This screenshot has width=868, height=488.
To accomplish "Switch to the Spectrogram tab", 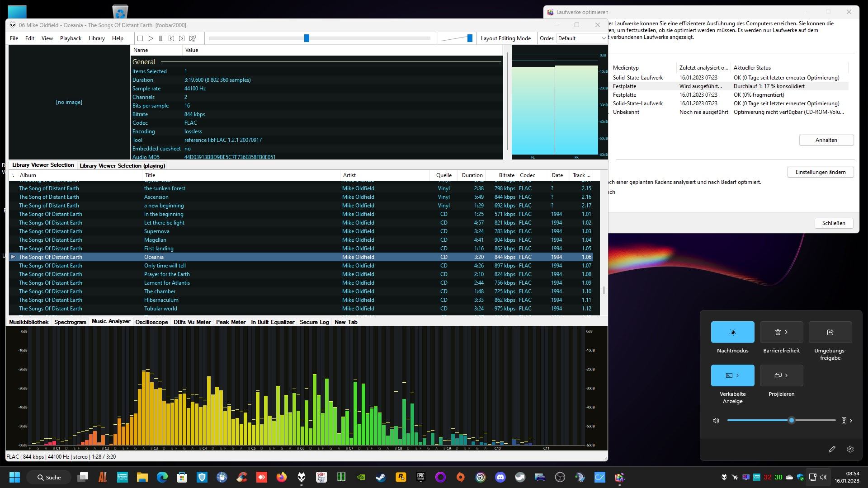I will 70,322.
